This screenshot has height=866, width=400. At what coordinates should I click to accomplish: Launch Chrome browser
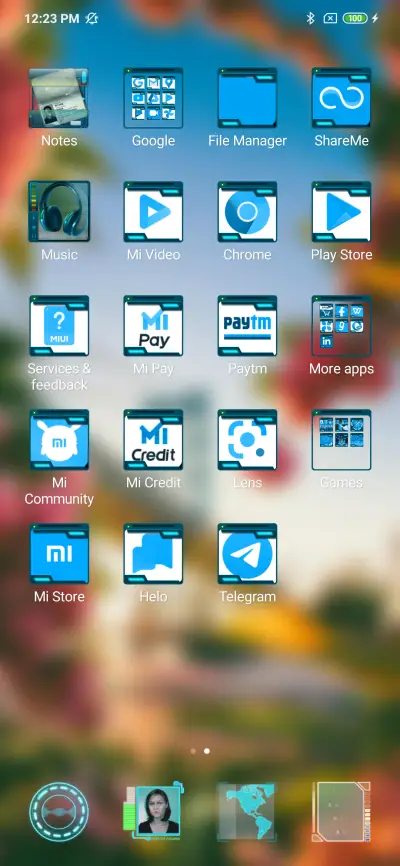pyautogui.click(x=247, y=212)
